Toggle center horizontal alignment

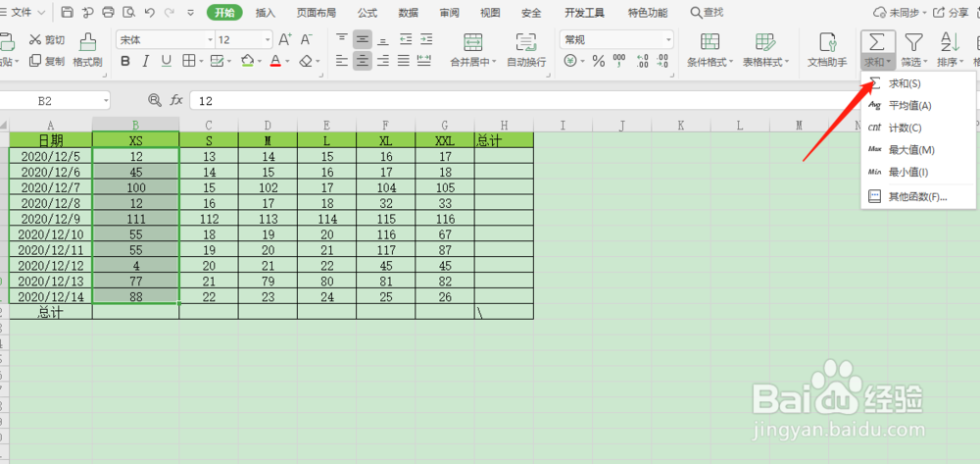(x=362, y=61)
